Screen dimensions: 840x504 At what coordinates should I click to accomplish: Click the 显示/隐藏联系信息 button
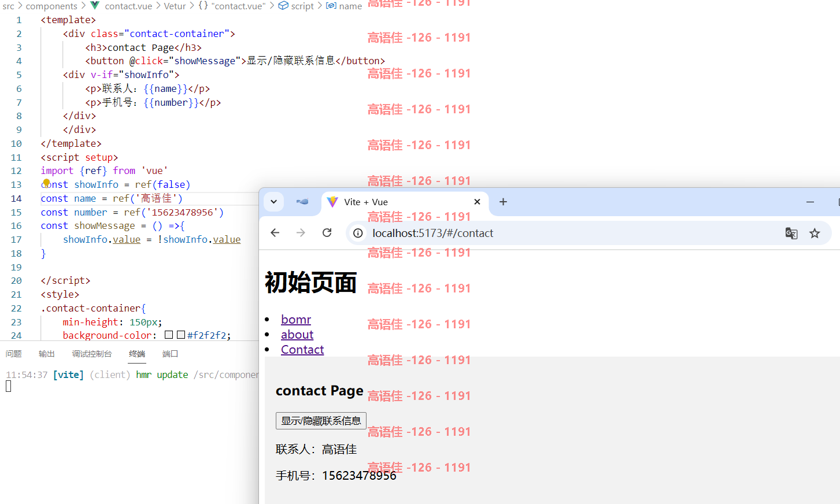[321, 421]
